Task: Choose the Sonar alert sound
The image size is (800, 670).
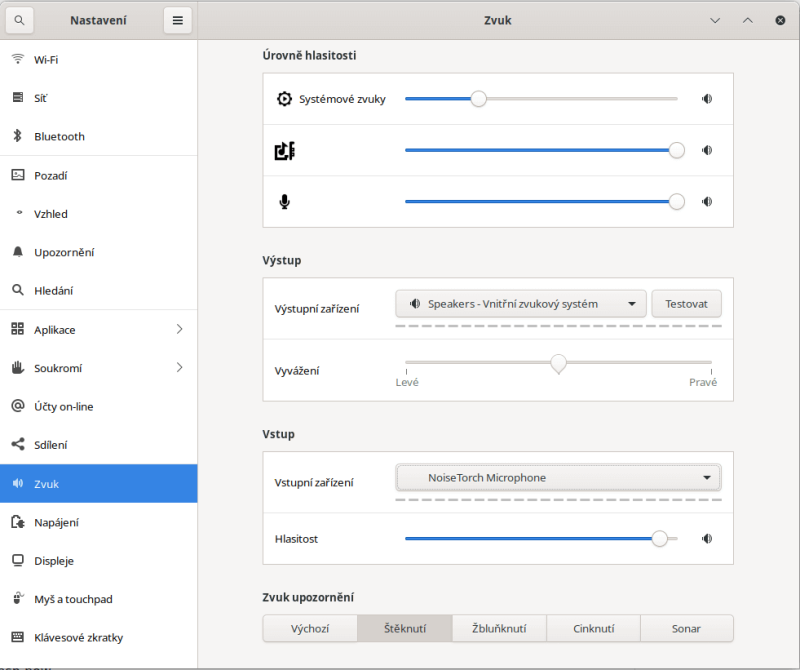Action: click(x=686, y=629)
